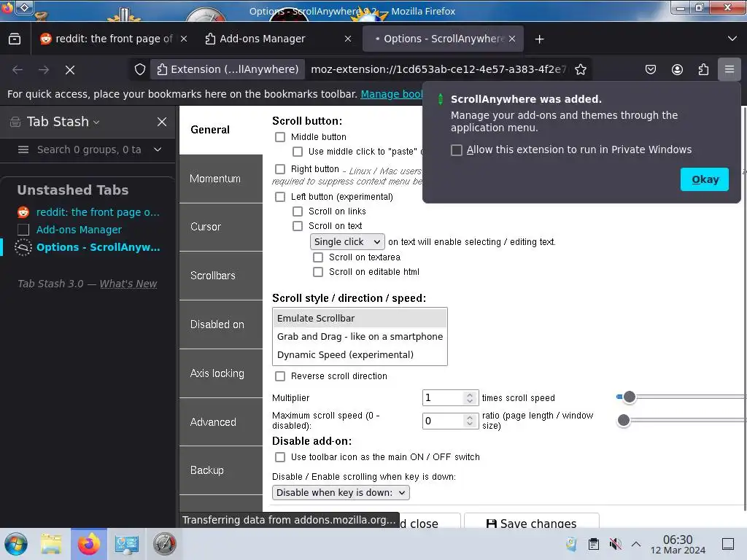Open the Windows Start menu
This screenshot has height=560, width=747.
coord(16,544)
